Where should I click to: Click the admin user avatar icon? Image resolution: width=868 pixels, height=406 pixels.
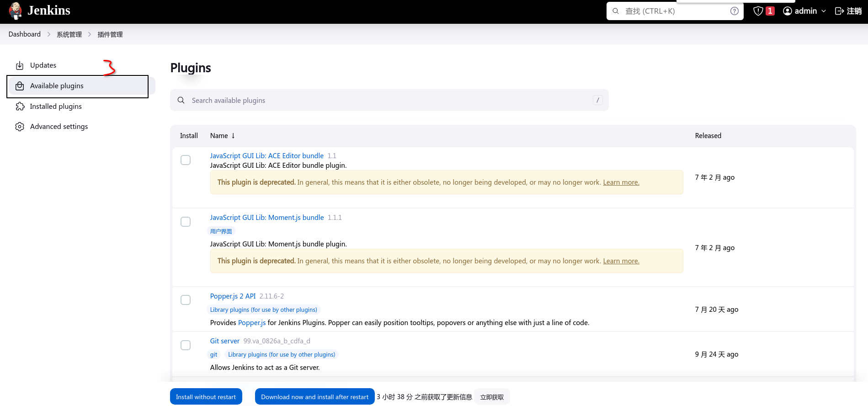(788, 11)
